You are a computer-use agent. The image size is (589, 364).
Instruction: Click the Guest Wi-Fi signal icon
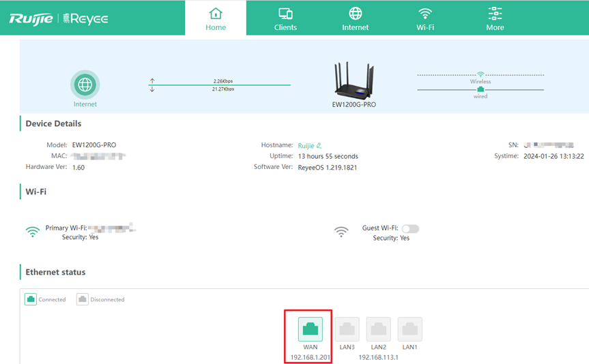(x=341, y=232)
